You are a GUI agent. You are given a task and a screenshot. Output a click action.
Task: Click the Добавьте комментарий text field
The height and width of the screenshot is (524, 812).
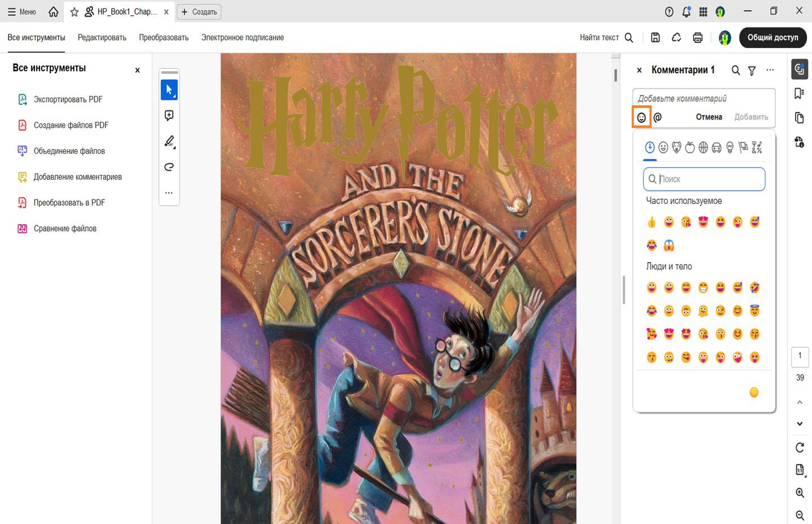pyautogui.click(x=704, y=99)
